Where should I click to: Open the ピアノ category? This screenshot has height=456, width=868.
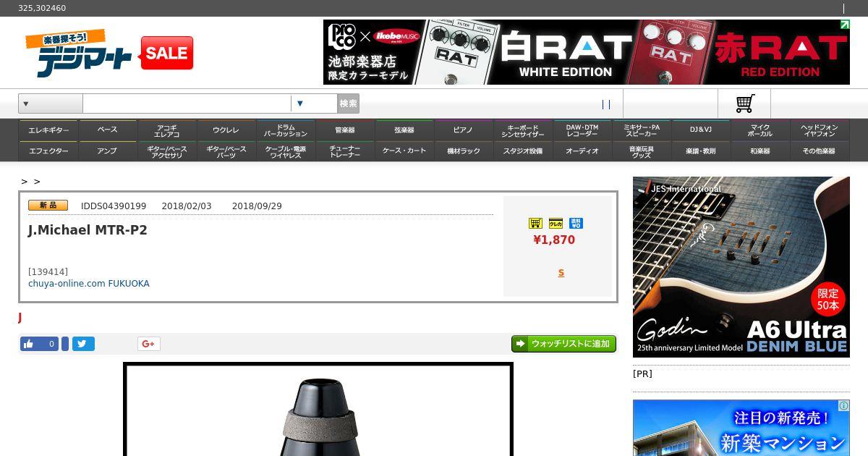(x=463, y=130)
